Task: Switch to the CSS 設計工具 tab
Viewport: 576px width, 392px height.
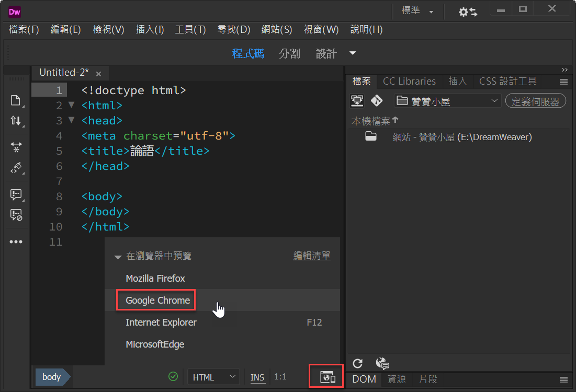Action: (x=507, y=81)
